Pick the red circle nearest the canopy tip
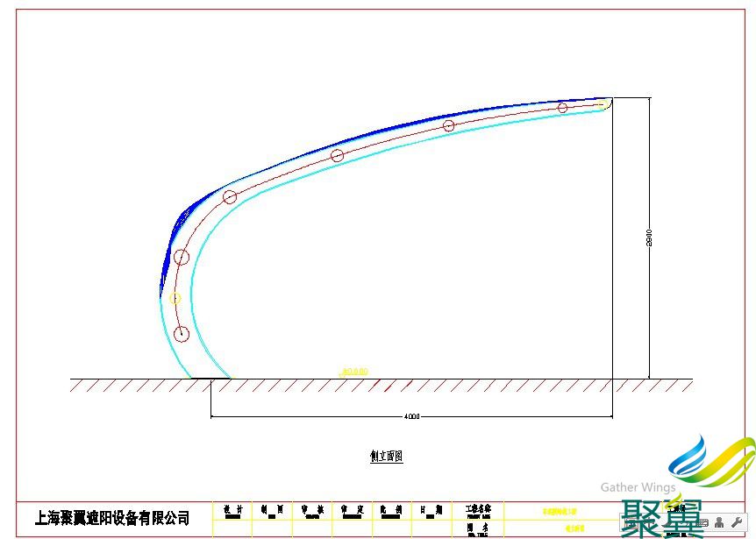 563,108
